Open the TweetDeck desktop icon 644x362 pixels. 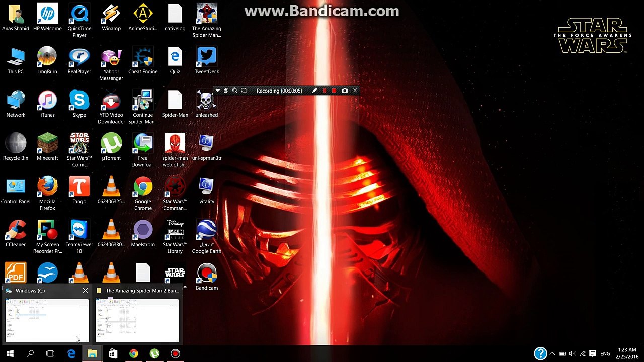point(207,61)
